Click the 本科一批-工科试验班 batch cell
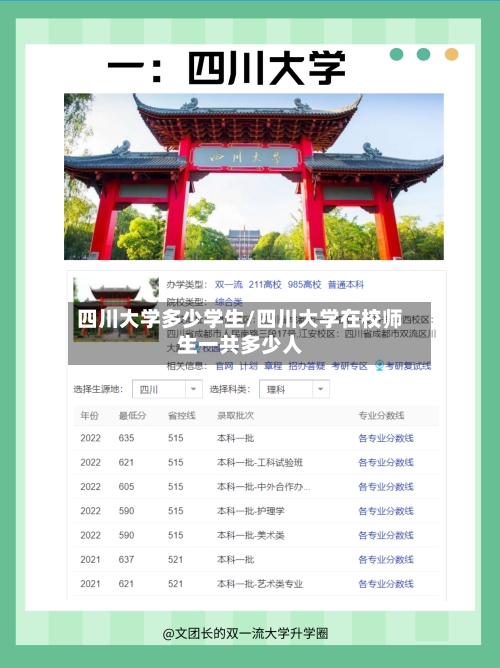500x668 pixels. pyautogui.click(x=260, y=462)
